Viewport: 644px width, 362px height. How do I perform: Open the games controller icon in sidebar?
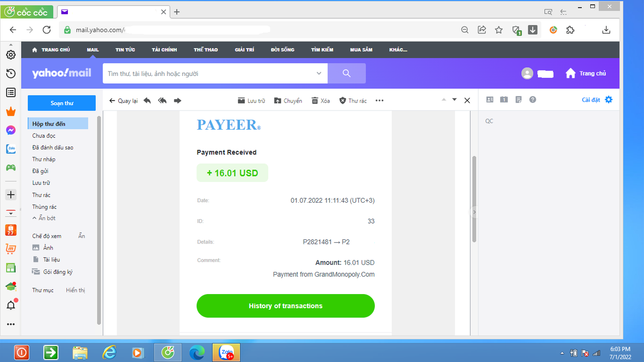[11, 167]
